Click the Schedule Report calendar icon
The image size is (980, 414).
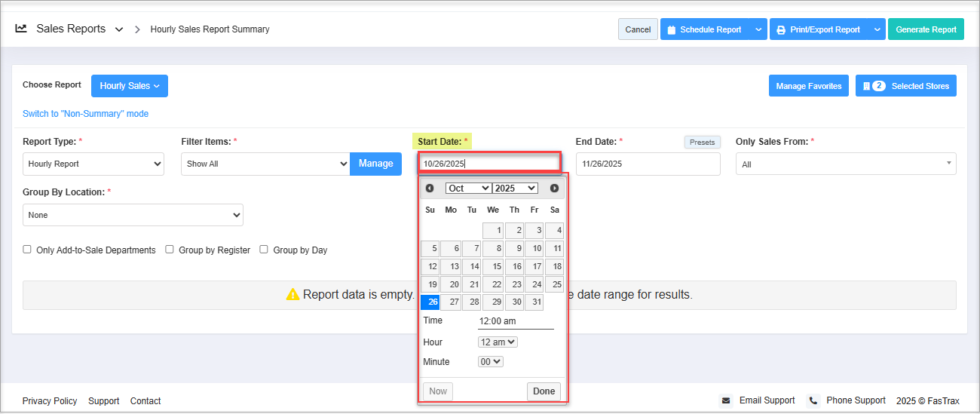[x=671, y=30]
